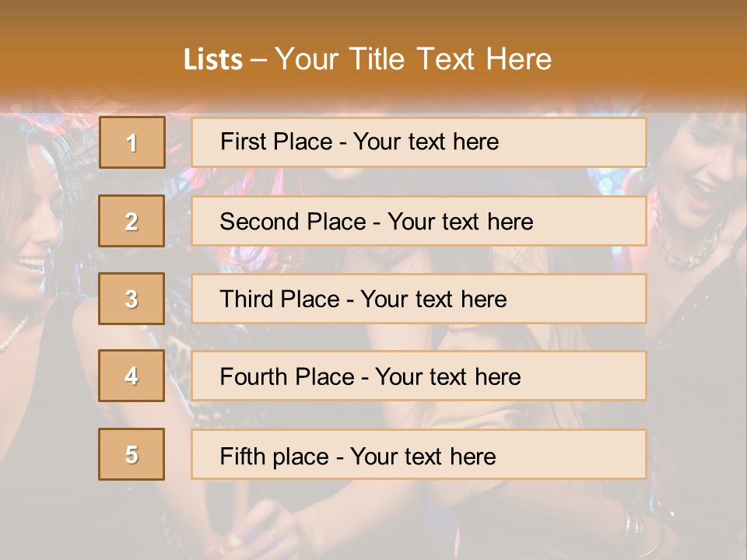Click the number 3 box
The width and height of the screenshot is (747, 560).
click(132, 299)
